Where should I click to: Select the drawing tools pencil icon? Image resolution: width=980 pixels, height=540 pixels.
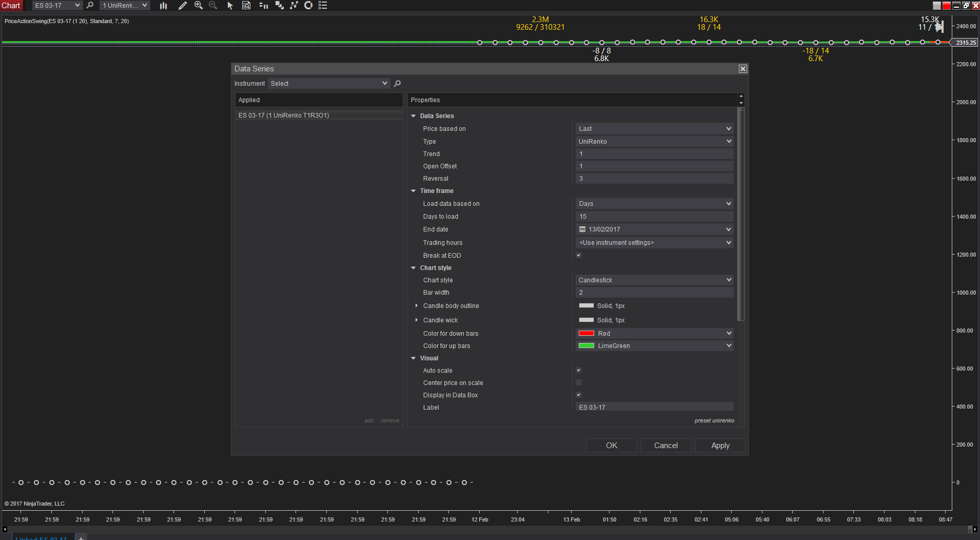point(182,5)
